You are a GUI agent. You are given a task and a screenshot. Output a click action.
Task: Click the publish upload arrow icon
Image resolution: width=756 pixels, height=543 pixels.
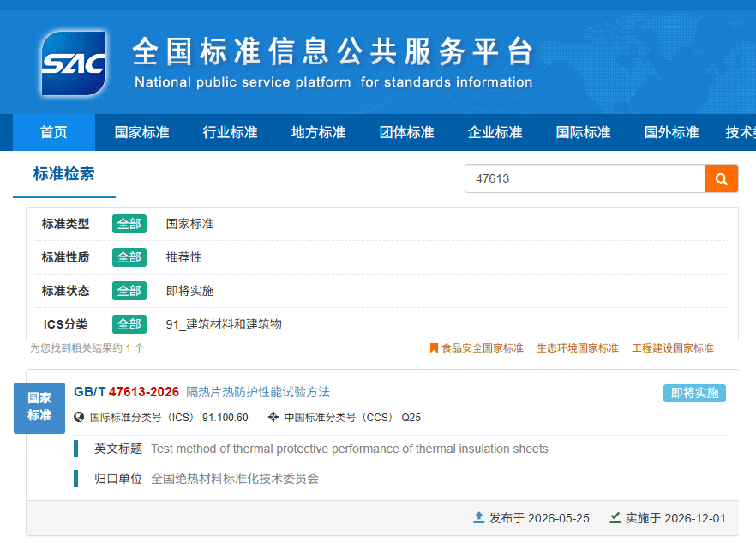pos(479,518)
